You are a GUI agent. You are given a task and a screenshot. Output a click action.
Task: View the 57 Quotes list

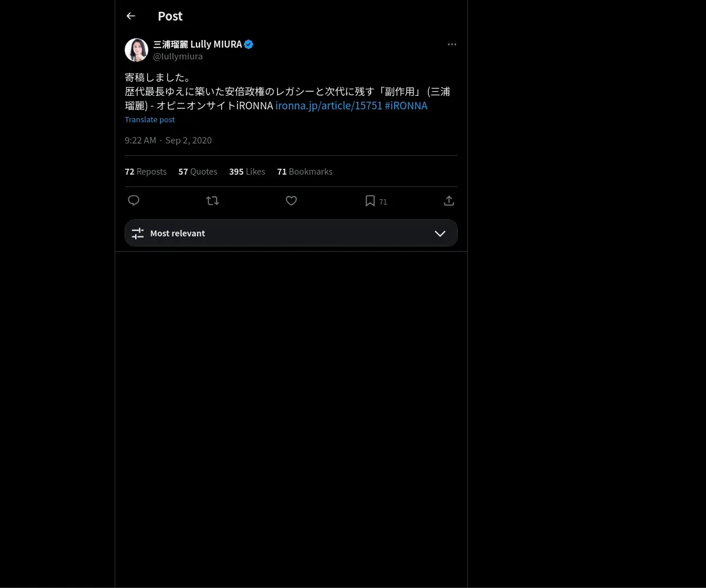click(x=198, y=172)
